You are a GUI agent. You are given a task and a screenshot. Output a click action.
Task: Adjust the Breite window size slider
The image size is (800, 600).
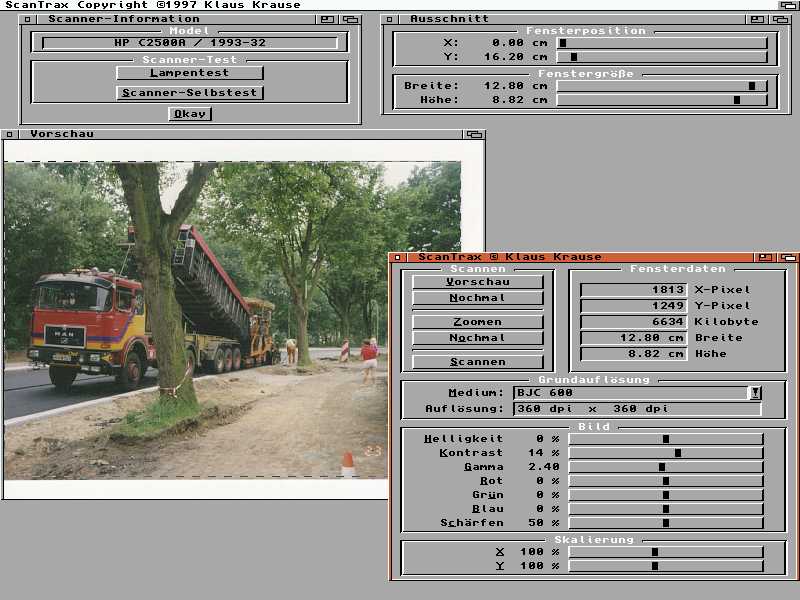click(x=662, y=86)
